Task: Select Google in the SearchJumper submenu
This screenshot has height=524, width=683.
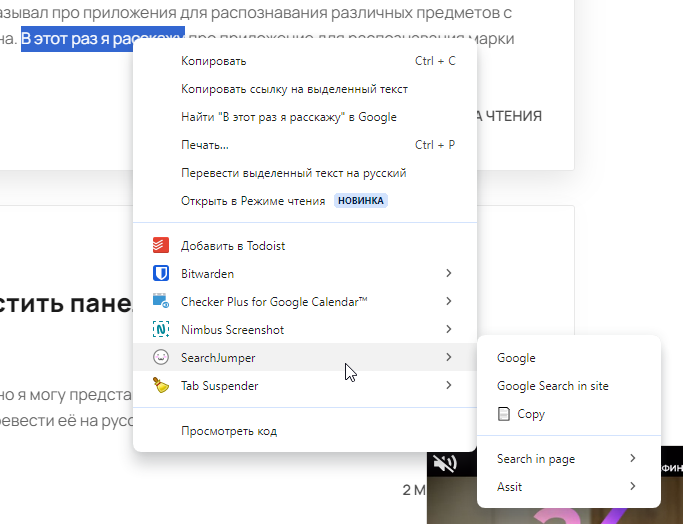Action: click(569, 358)
